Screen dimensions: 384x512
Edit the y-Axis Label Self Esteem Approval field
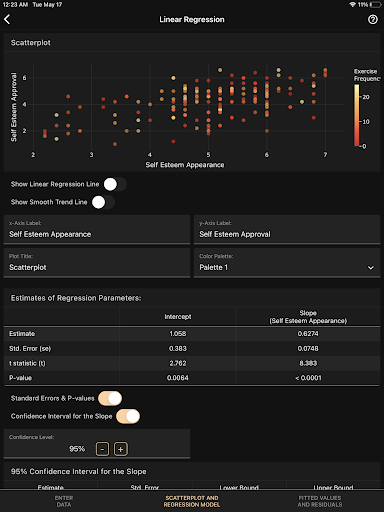click(x=287, y=229)
